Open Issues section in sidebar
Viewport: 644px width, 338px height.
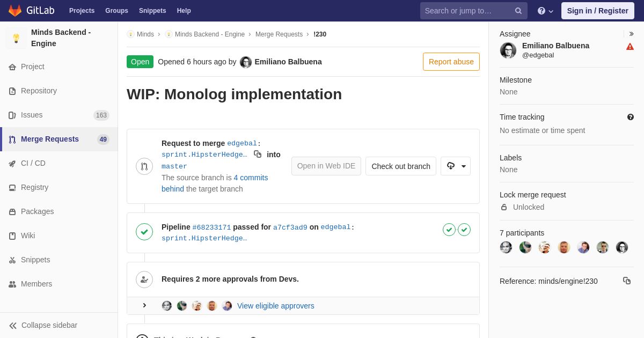pyautogui.click(x=59, y=115)
